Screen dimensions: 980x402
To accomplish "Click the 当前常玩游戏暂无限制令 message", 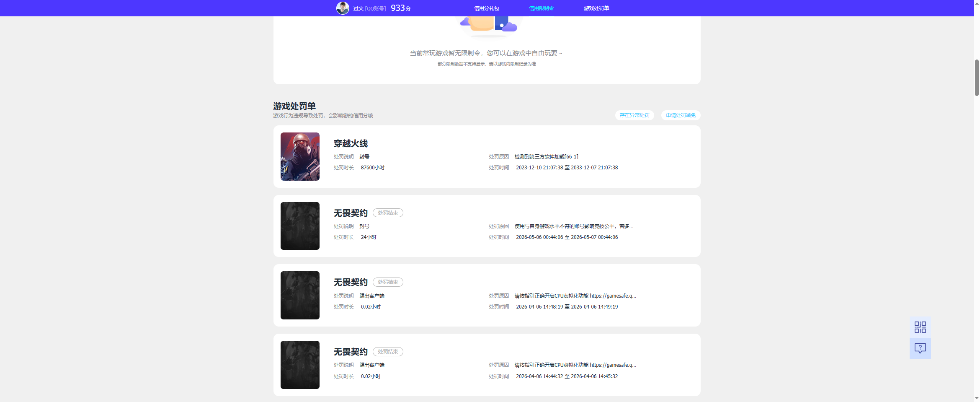I will point(486,53).
